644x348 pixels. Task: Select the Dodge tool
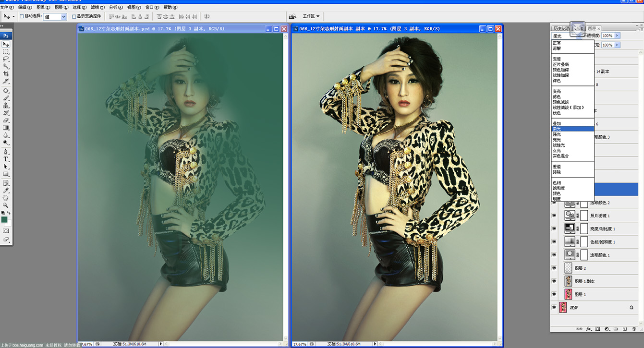[6, 143]
